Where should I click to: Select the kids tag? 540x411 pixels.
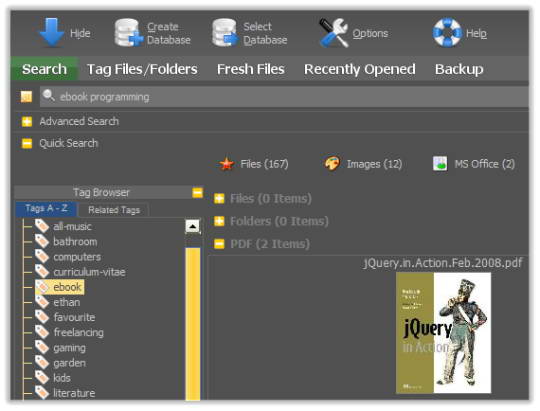point(62,378)
